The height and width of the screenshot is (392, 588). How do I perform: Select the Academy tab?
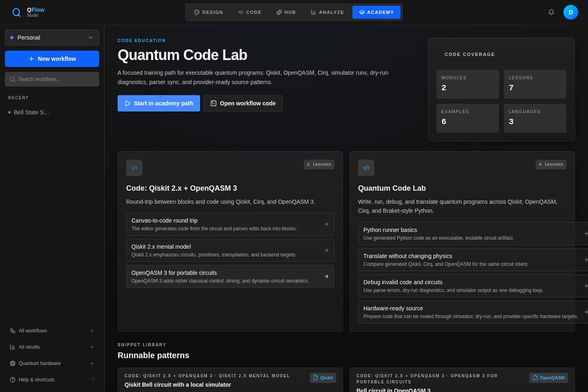tap(376, 12)
